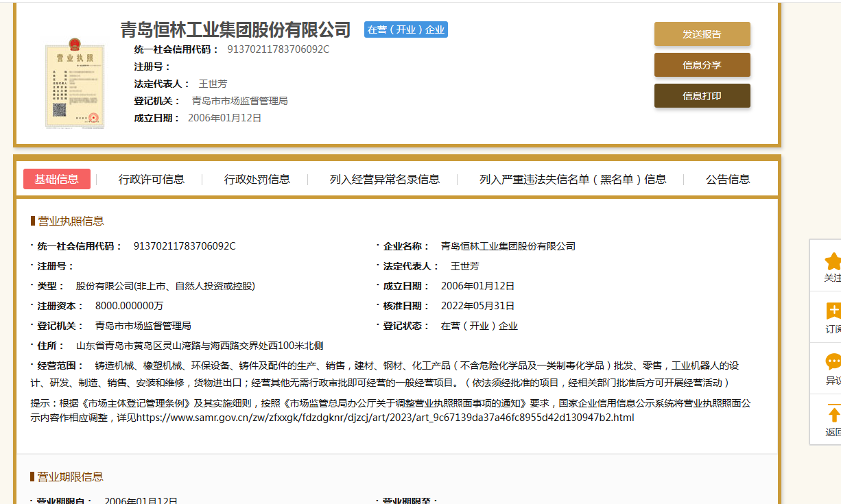The image size is (841, 504).
Task: Open the 营业执照 business license thumbnail
Action: (74, 84)
